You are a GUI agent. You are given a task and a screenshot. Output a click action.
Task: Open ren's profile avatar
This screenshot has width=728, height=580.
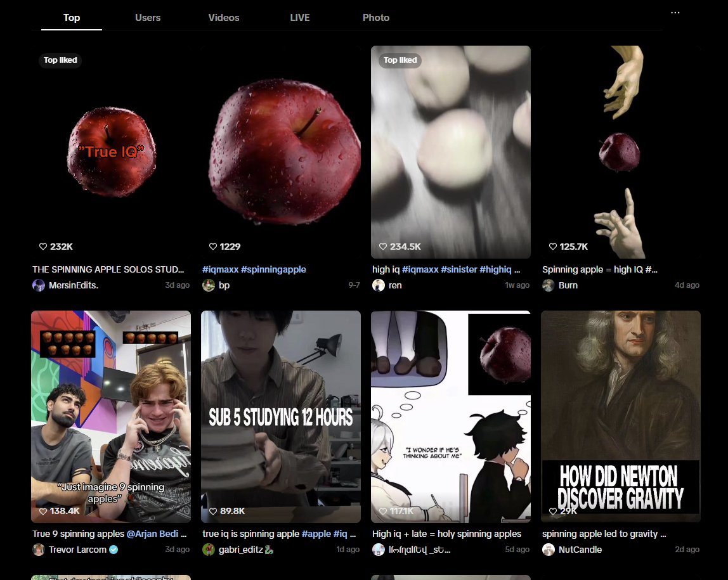(x=379, y=285)
